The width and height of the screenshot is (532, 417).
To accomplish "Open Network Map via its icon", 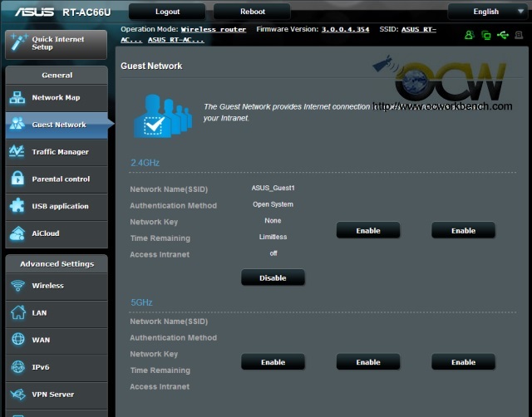I will coord(17,97).
